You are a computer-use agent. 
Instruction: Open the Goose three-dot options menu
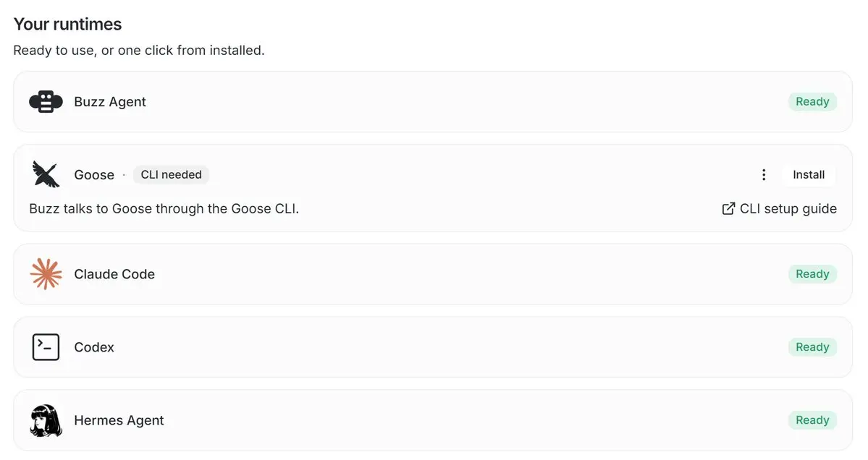(x=763, y=175)
